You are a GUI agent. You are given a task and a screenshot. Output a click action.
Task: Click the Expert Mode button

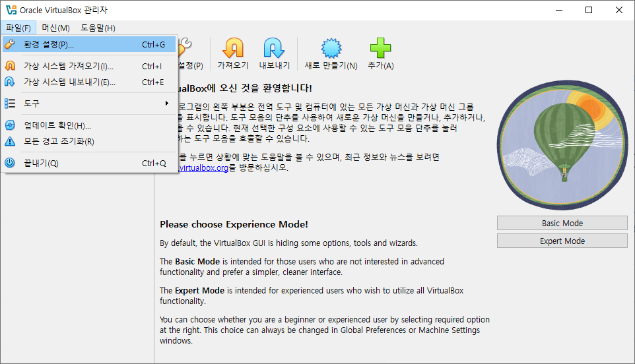point(562,241)
